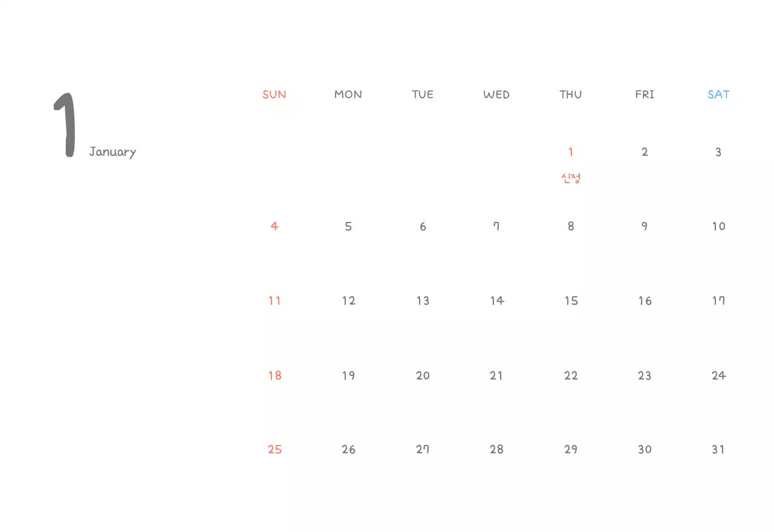Click the last day, date 31

point(718,450)
